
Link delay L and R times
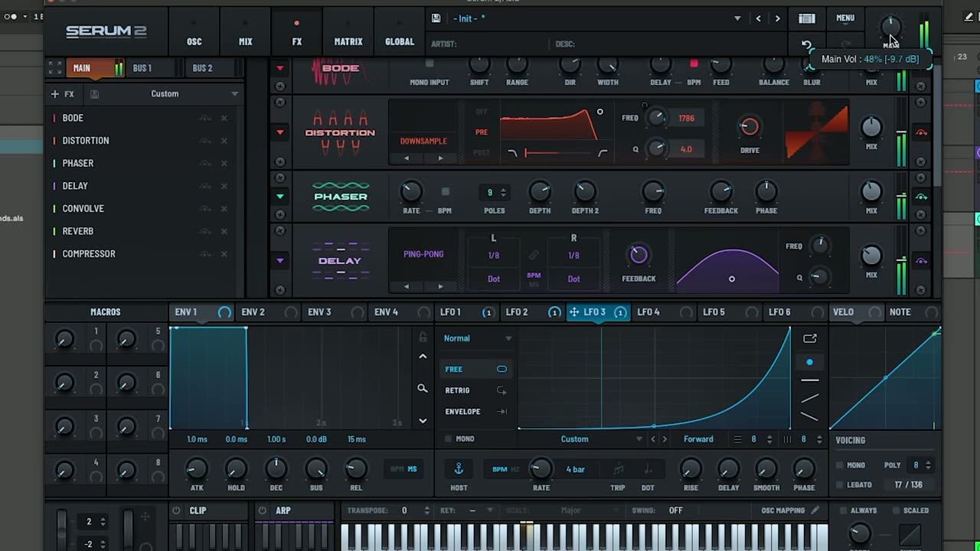coord(534,256)
